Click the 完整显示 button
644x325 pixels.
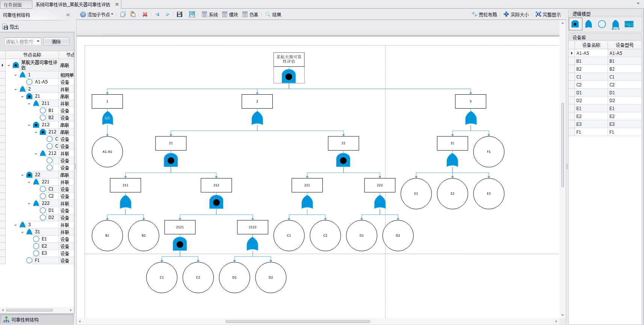point(548,15)
